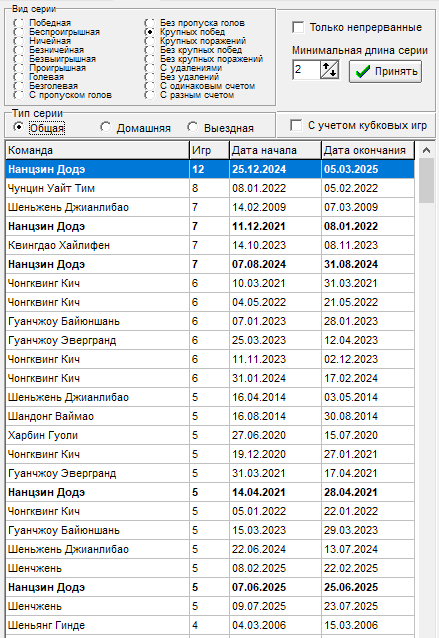The width and height of the screenshot is (439, 638).
Task: Click the spinner arrows for minimum series length
Action: [330, 70]
